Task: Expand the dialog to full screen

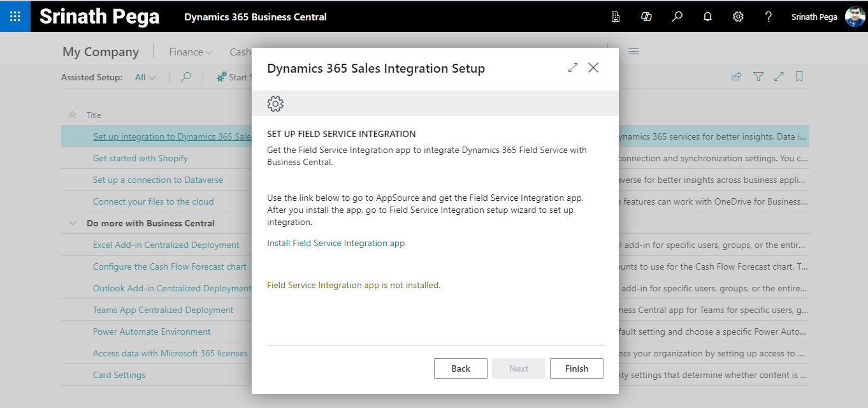Action: 572,68
